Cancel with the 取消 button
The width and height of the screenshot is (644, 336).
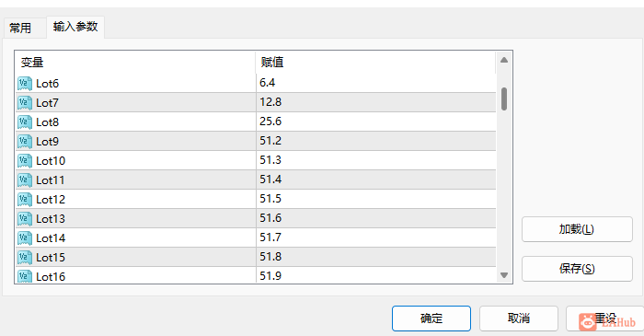click(x=519, y=319)
